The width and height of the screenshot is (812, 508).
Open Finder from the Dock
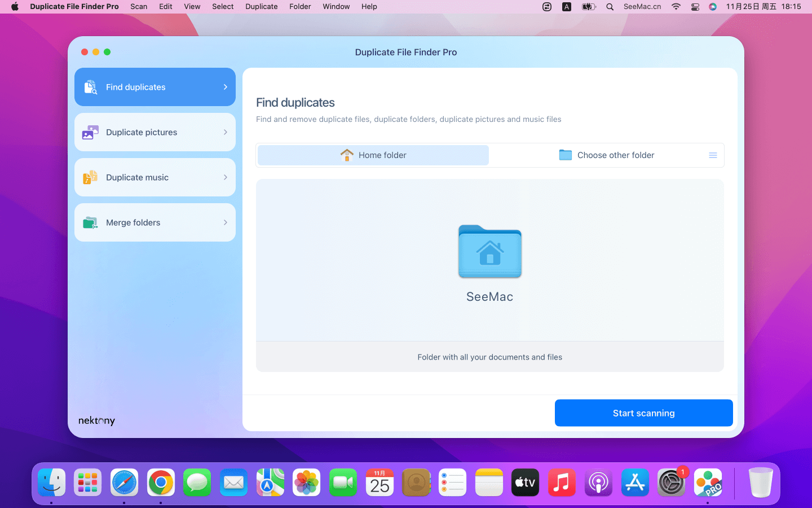pos(52,483)
